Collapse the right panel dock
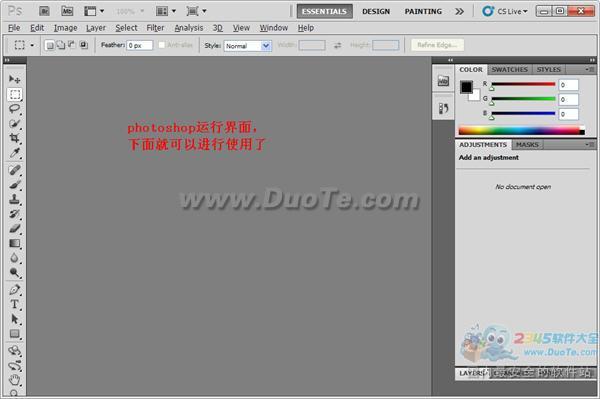This screenshot has height=399, width=600. pyautogui.click(x=592, y=60)
